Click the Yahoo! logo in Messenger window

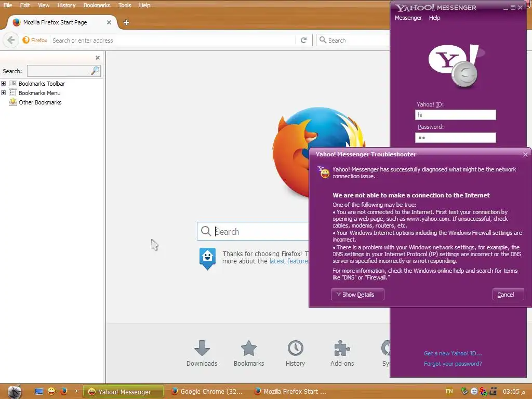click(456, 66)
